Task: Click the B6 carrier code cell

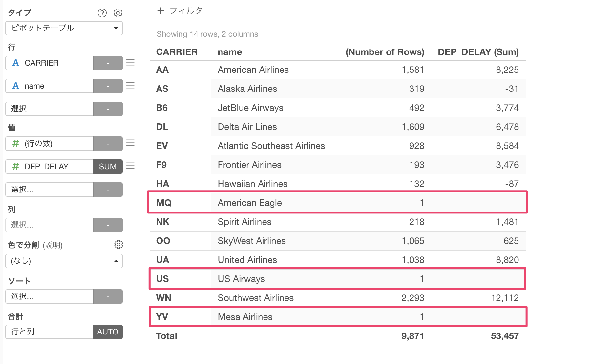Action: point(162,108)
